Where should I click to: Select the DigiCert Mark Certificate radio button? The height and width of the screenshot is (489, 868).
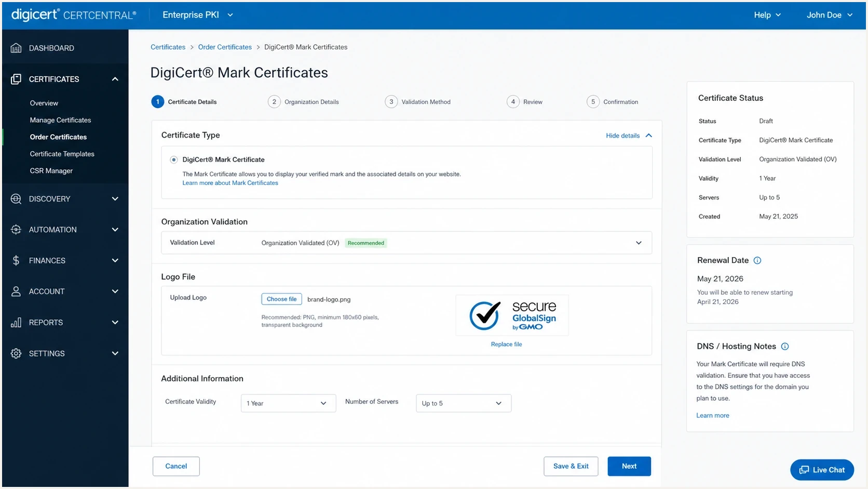pos(174,160)
